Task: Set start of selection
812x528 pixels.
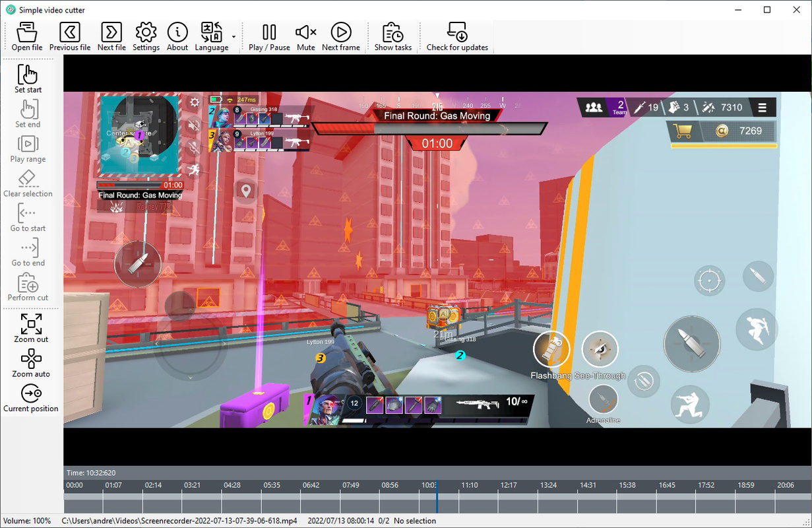Action: point(28,79)
